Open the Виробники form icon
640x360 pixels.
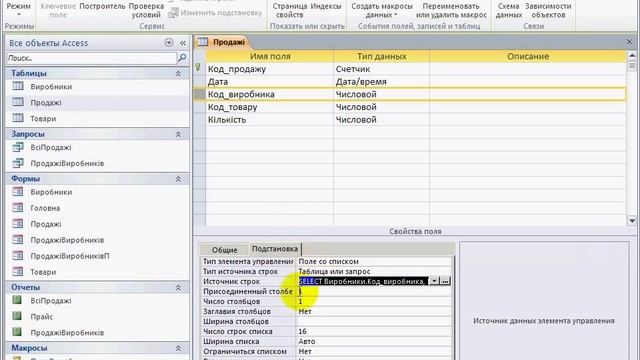coord(18,191)
